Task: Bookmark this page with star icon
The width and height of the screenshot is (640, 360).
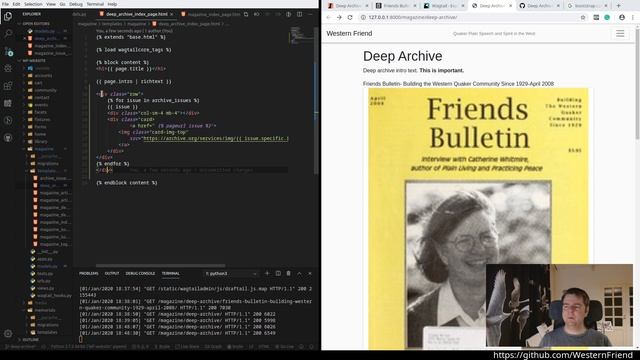Action: coord(583,18)
